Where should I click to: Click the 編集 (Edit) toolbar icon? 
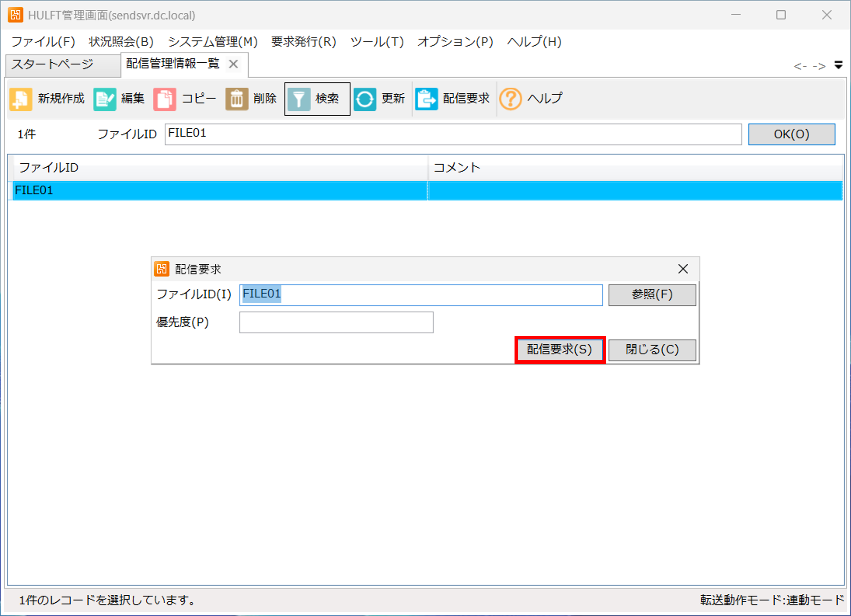105,99
